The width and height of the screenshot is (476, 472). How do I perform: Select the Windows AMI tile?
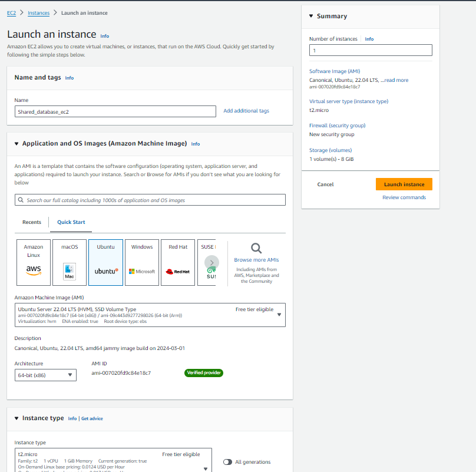coord(142,262)
